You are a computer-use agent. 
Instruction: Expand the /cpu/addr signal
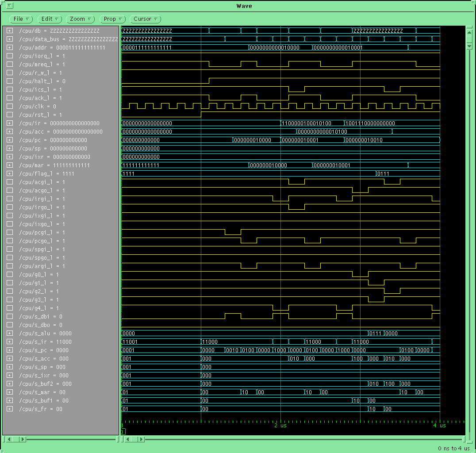[x=10, y=48]
